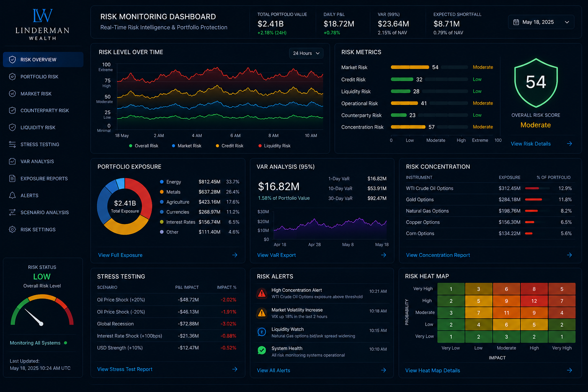
Task: Click the Exposure Reports document icon
Action: point(12,178)
